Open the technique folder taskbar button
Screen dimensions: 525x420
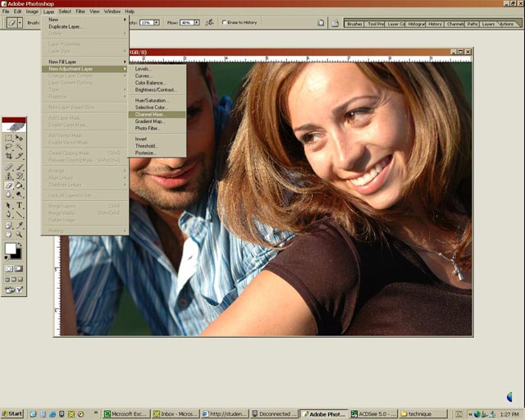(x=423, y=414)
